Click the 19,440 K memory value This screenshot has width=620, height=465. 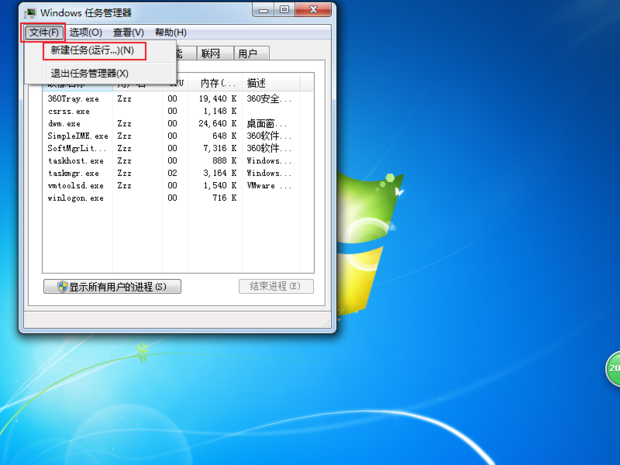[x=217, y=99]
